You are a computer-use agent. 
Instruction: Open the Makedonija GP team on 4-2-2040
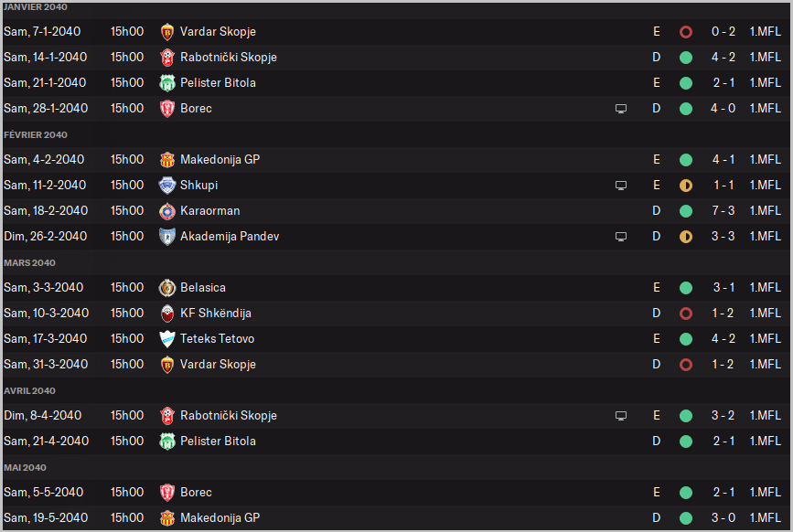pos(220,159)
